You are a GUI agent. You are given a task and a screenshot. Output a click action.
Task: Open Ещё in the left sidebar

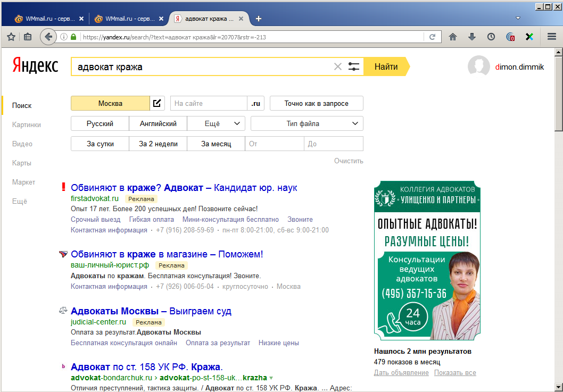[20, 202]
